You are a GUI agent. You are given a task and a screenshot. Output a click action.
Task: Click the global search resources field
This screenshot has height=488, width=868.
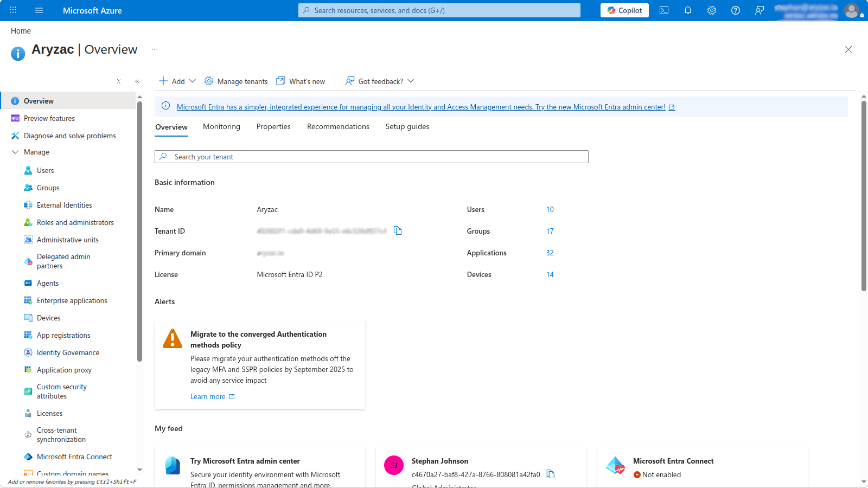pos(439,10)
